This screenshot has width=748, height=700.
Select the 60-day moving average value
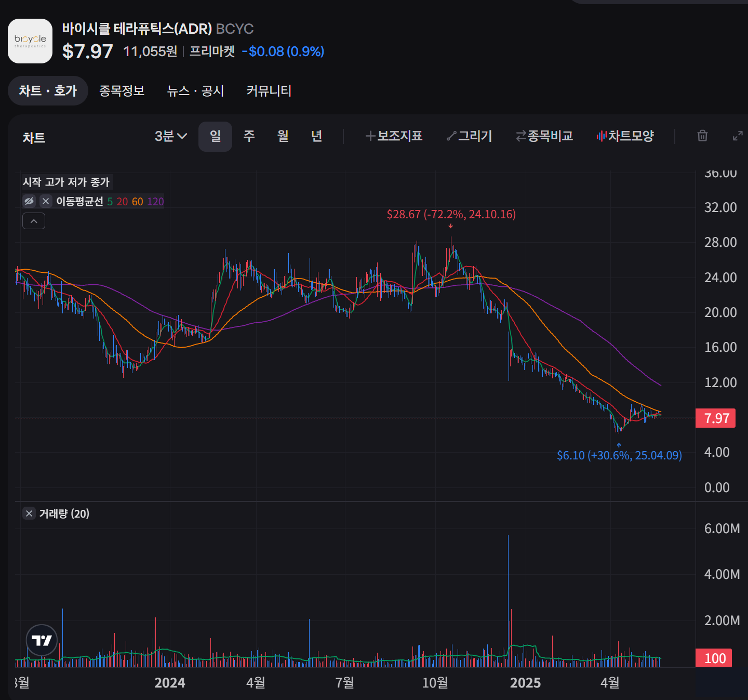tap(138, 202)
